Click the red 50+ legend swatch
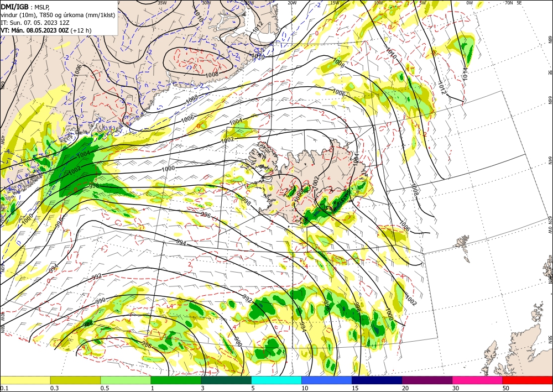 point(528,380)
